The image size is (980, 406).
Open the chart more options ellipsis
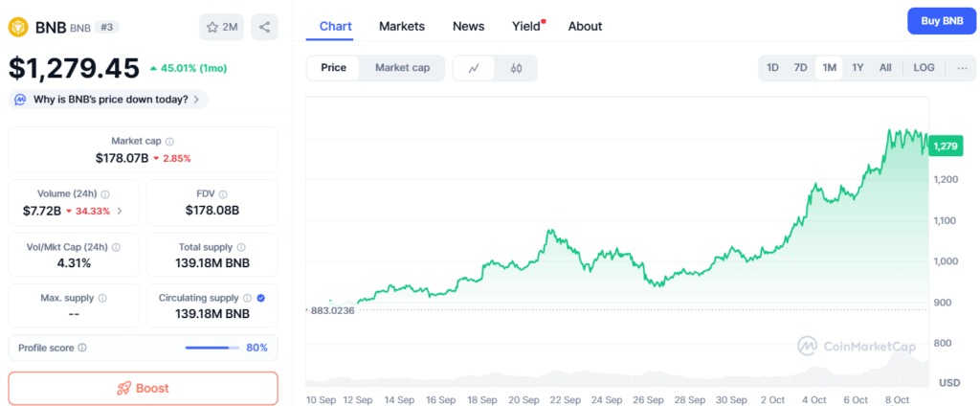click(961, 68)
